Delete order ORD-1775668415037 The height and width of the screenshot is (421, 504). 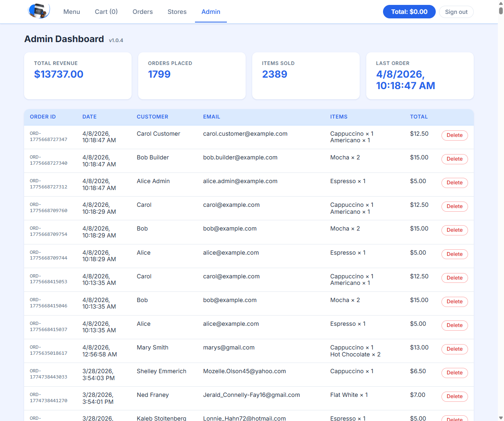pos(455,325)
